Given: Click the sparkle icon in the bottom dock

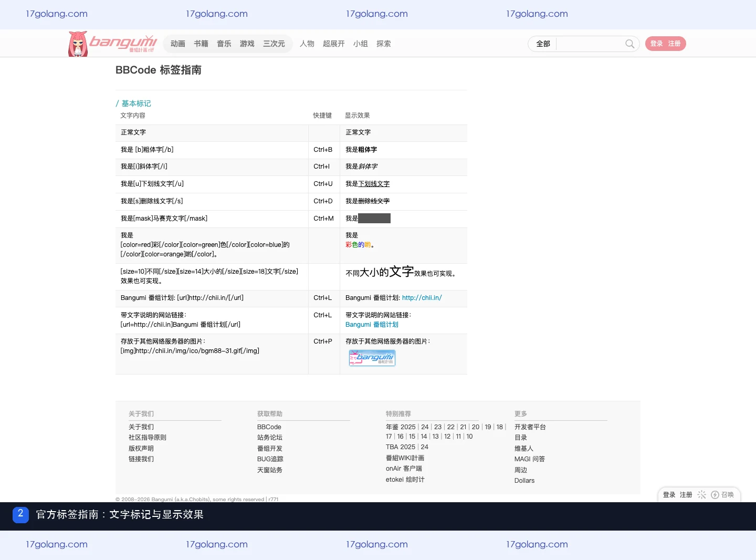Looking at the screenshot, I should point(701,495).
